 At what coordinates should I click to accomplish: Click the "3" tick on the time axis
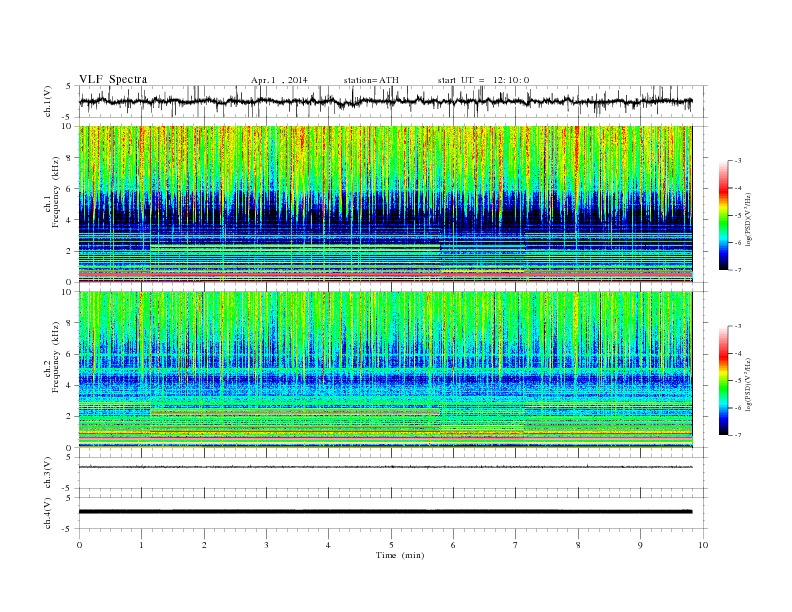[x=266, y=545]
